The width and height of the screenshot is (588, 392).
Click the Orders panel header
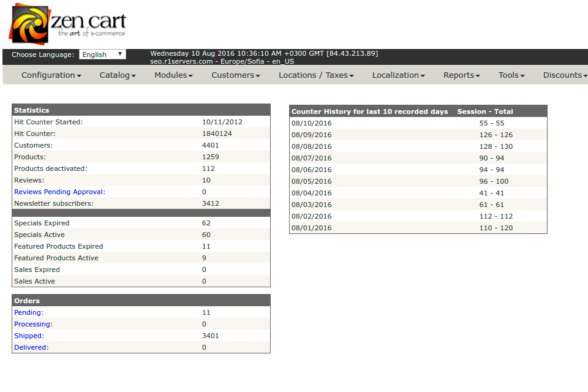[141, 301]
